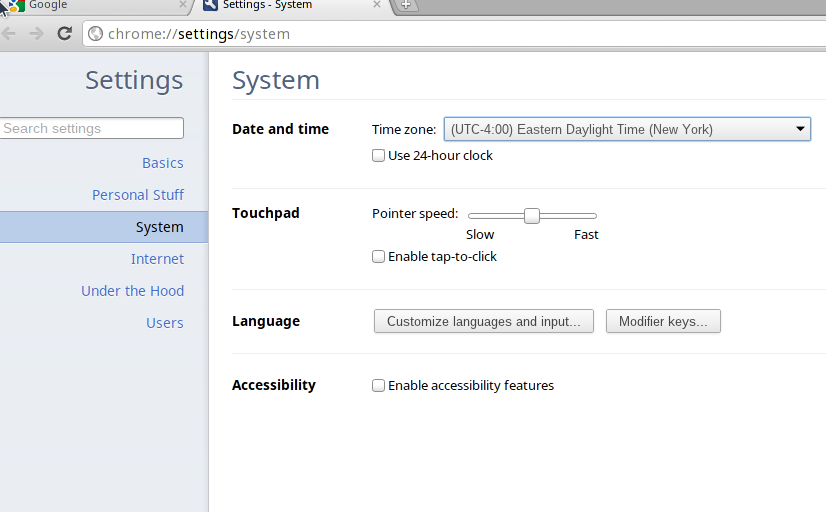Click the pointer speed slider handle
Viewport: 826px width, 512px height.
click(532, 215)
